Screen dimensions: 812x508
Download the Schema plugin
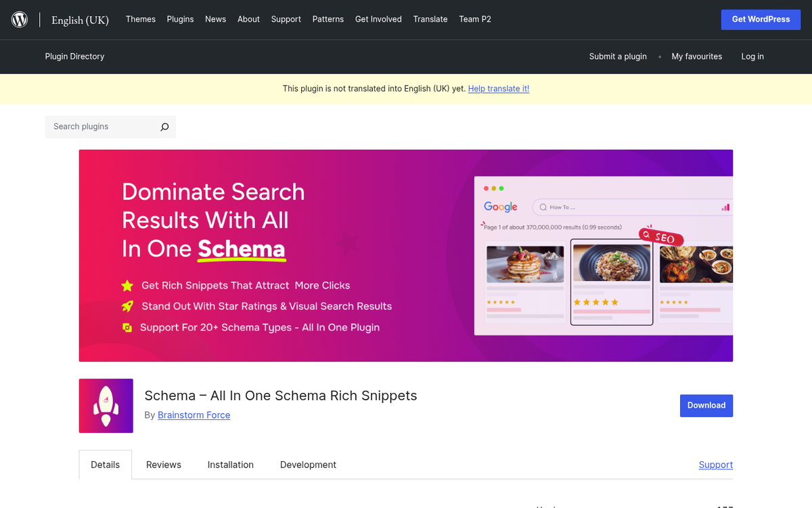pyautogui.click(x=706, y=405)
